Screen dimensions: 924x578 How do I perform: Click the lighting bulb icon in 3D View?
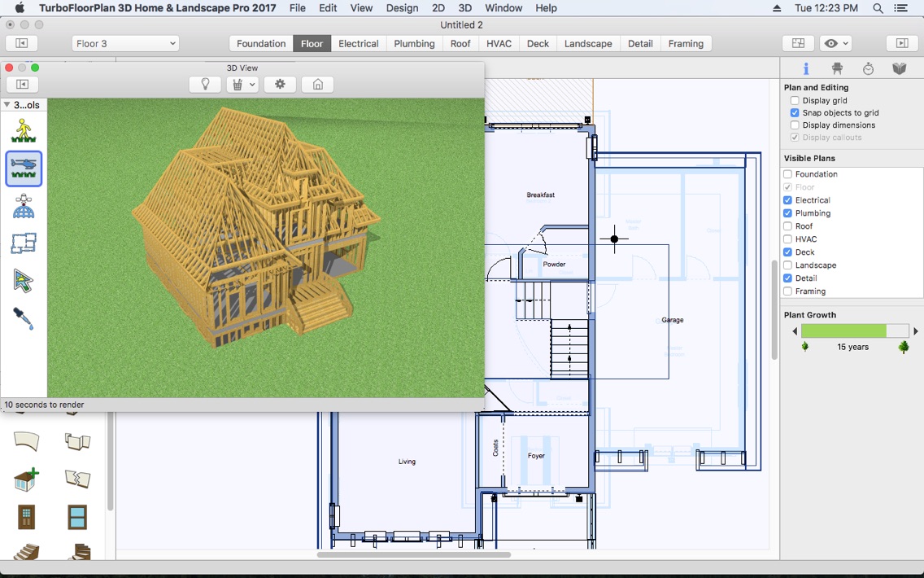click(205, 84)
